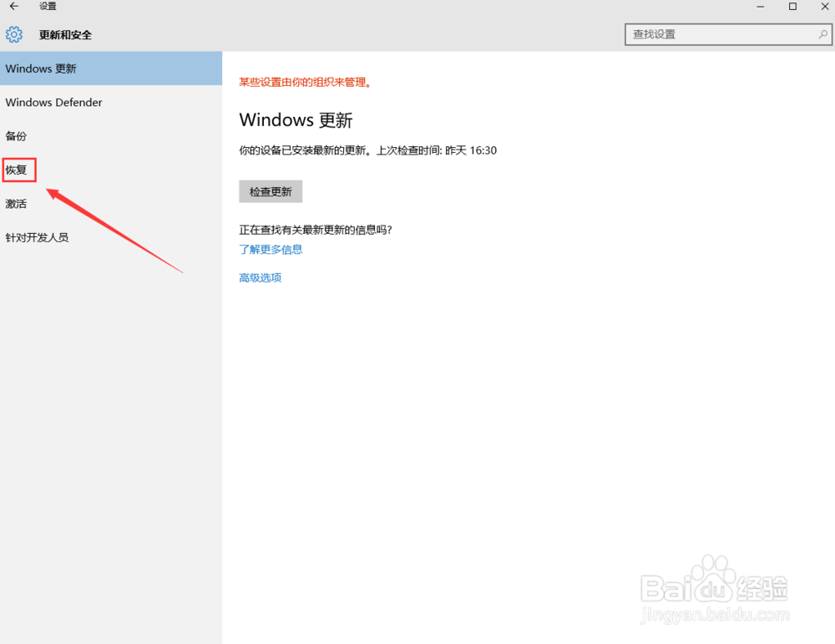835x644 pixels.
Task: Close the Settings window
Action: coord(824,7)
